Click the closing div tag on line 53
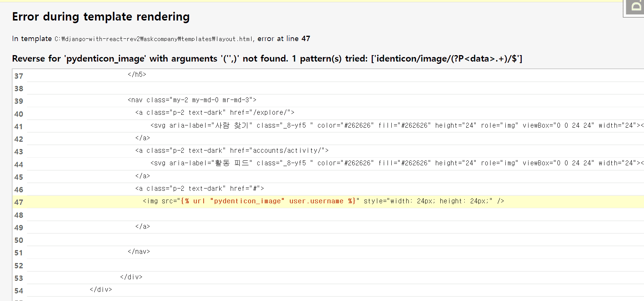Viewport: 644px width, 301px height. [131, 277]
